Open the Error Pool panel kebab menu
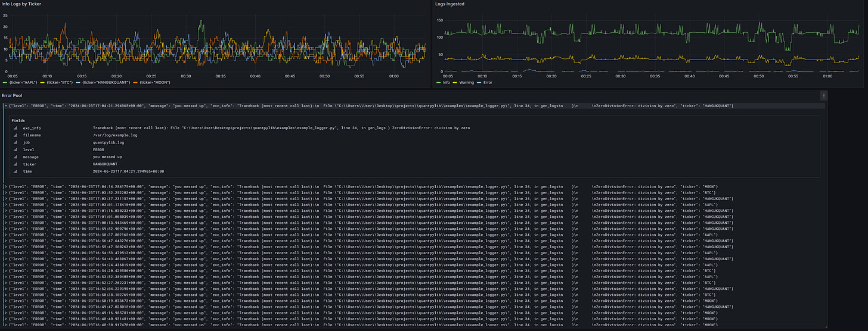 (824, 95)
